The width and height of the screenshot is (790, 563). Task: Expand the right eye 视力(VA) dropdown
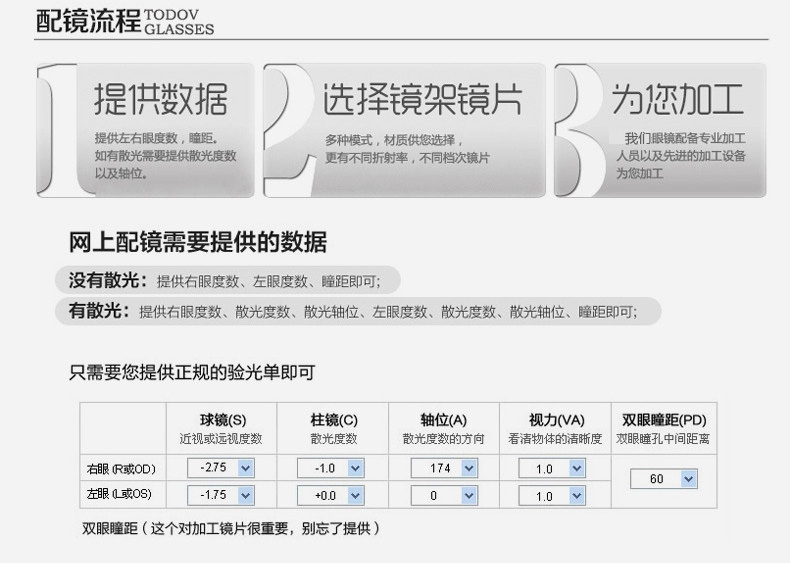553,468
